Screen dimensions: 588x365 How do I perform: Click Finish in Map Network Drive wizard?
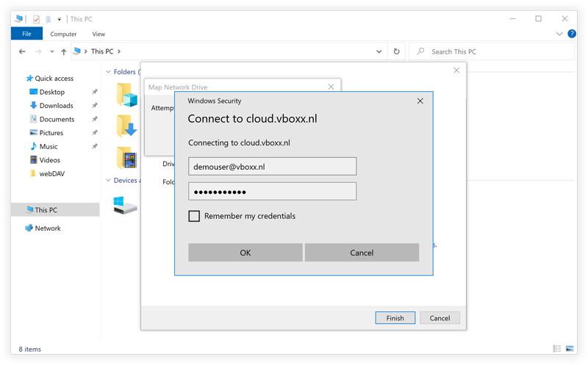click(x=395, y=318)
